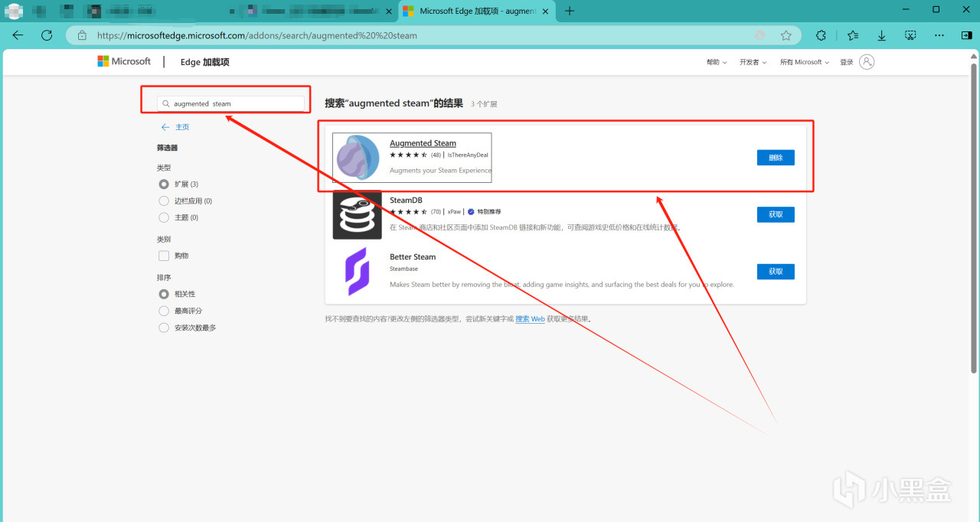Viewport: 980px width, 522px height.
Task: Click 获取 button for SteamDB
Action: tap(776, 214)
